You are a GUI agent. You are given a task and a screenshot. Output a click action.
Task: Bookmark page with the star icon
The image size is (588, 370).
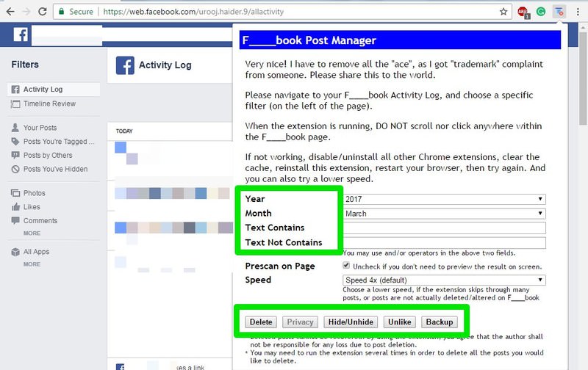(x=503, y=12)
